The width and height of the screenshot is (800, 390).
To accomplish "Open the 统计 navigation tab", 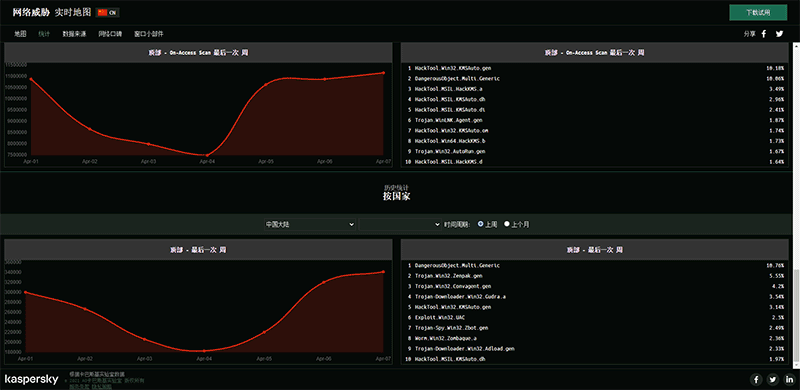I will (x=44, y=34).
